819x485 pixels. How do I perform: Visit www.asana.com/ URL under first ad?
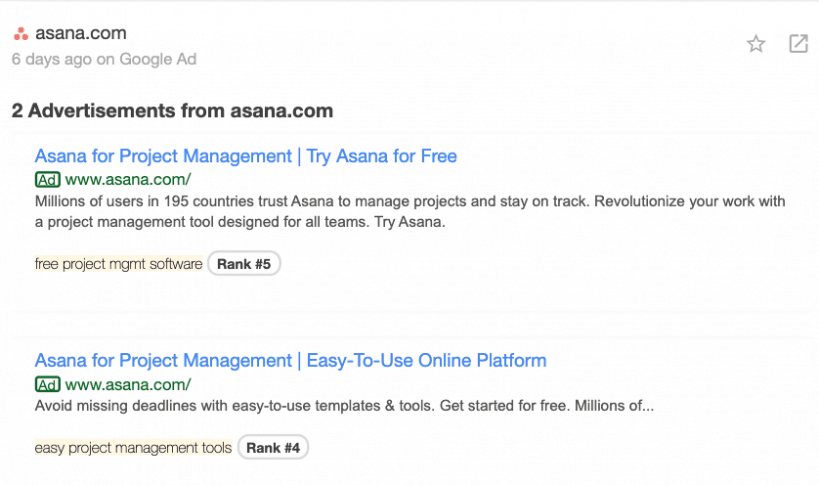[128, 180]
